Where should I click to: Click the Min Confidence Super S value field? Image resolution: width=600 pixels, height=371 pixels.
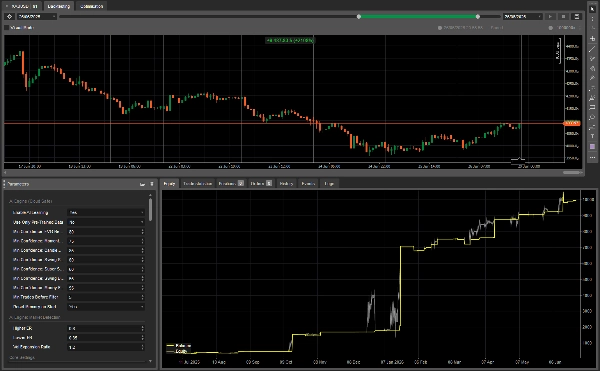pos(106,269)
